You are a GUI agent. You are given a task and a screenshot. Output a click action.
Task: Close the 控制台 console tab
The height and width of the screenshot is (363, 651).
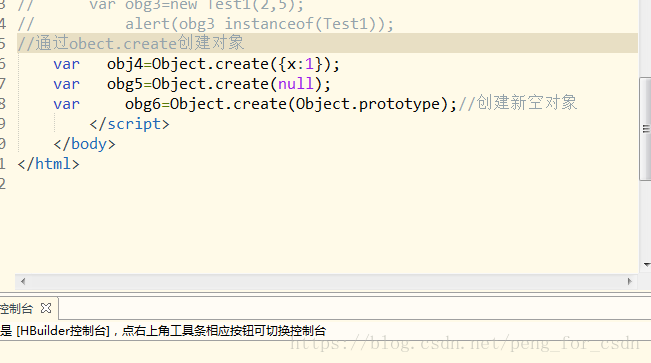[46, 308]
